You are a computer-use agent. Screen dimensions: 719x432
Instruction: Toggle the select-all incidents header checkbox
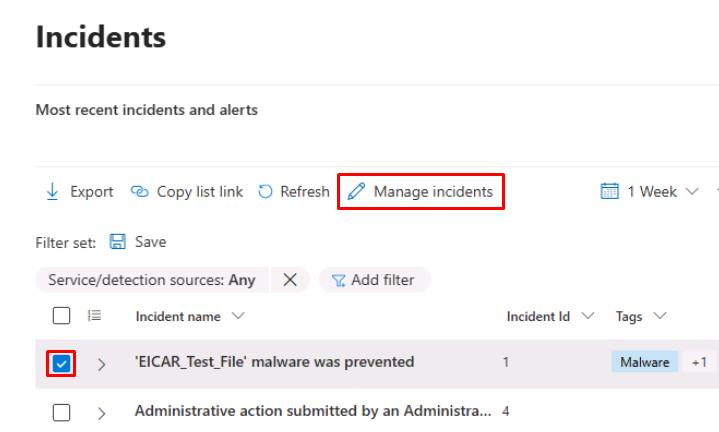pyautogui.click(x=60, y=317)
